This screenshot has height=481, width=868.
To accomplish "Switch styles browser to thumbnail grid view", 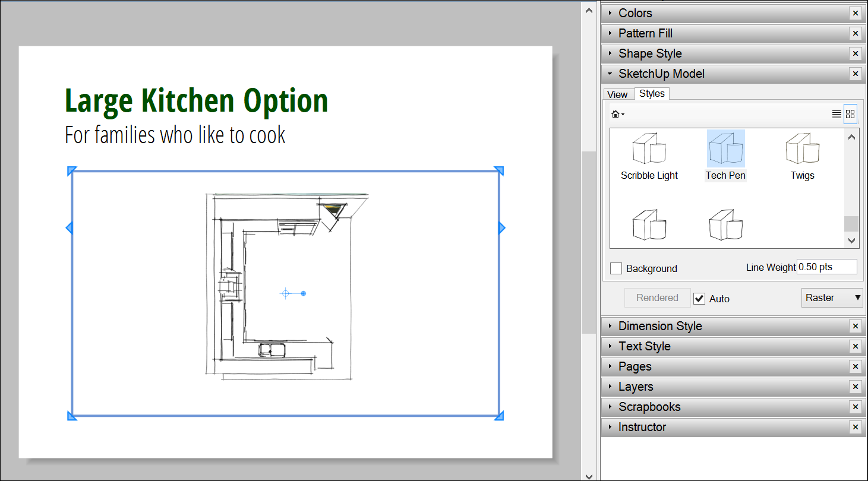I will tap(850, 114).
